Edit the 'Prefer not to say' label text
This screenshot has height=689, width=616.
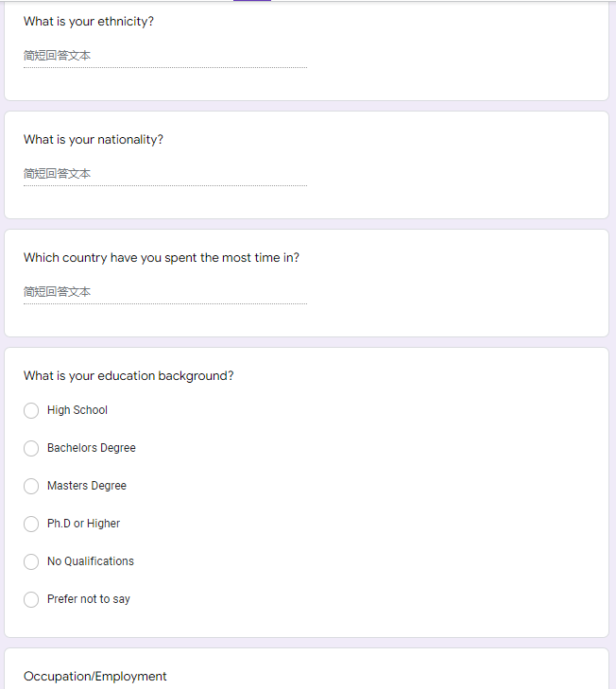click(x=89, y=599)
